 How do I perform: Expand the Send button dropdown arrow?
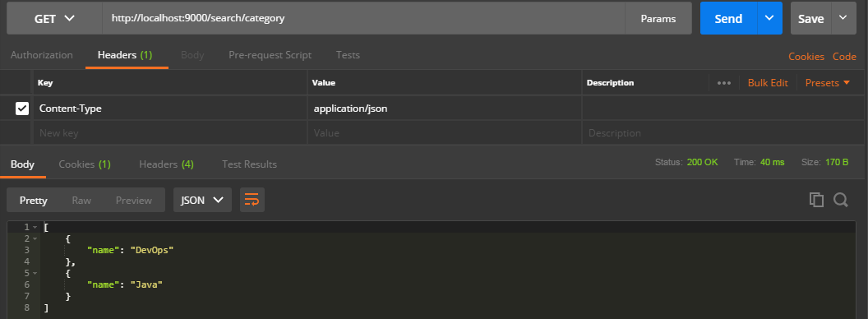point(769,18)
